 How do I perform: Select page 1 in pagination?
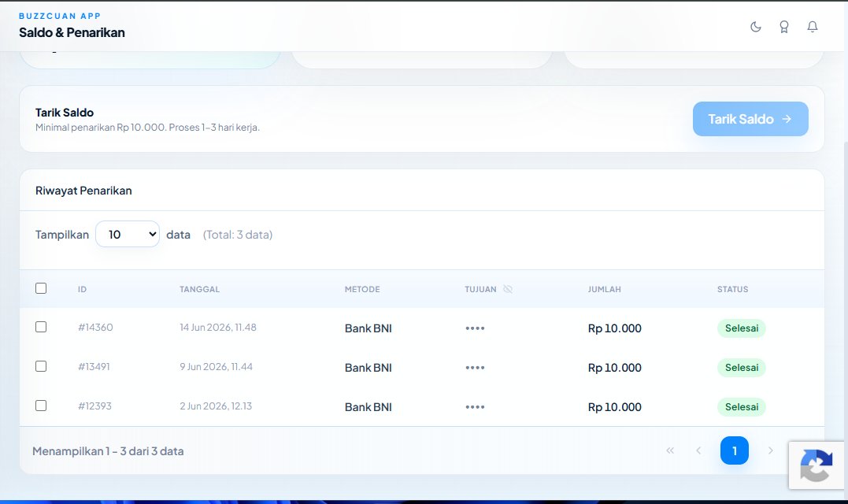[734, 450]
